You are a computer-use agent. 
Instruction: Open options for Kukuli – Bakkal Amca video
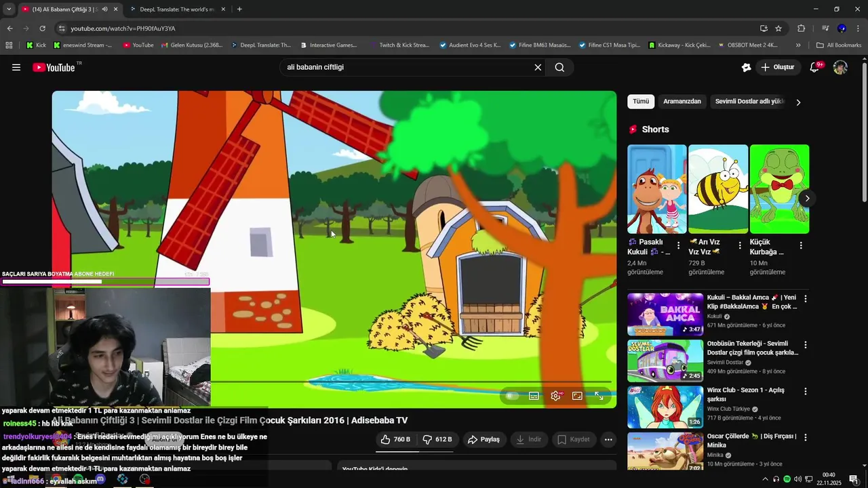pyautogui.click(x=806, y=298)
